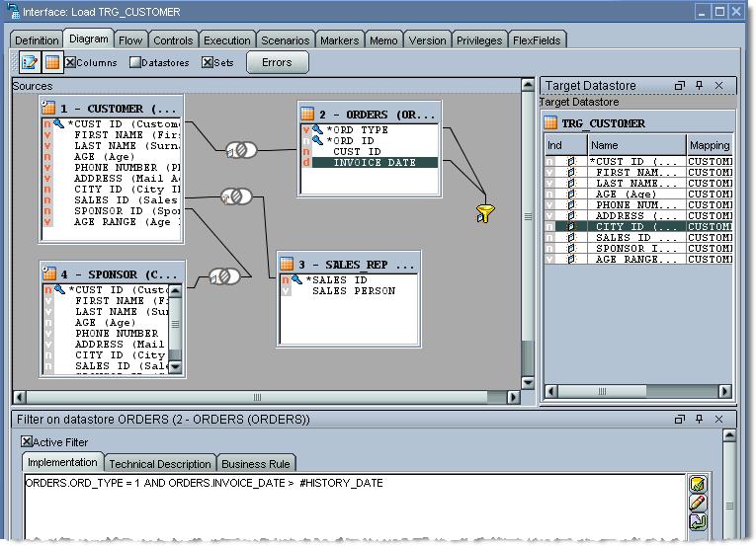Switch to the Memo tab
756x546 pixels.
tap(383, 40)
